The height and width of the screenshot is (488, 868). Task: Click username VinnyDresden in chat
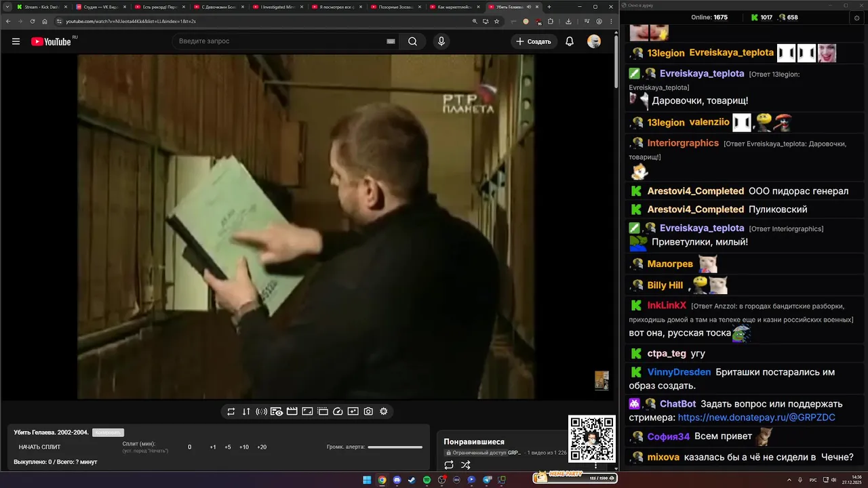coord(679,372)
